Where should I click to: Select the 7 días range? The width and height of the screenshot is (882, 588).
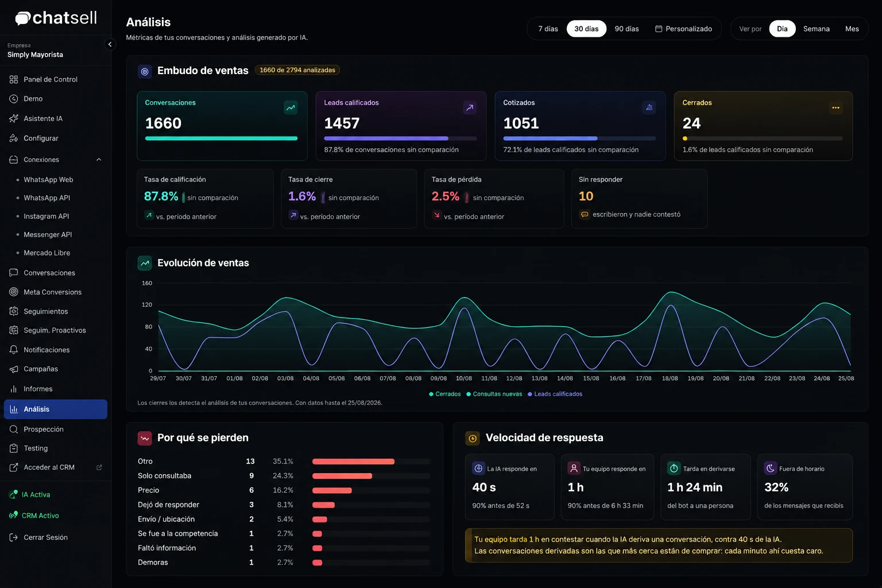(x=548, y=29)
